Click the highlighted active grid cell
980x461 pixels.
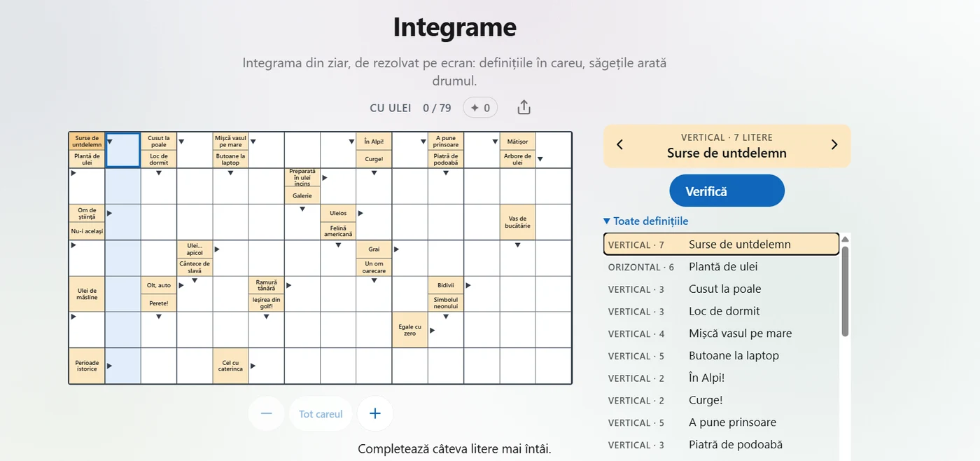pos(122,150)
